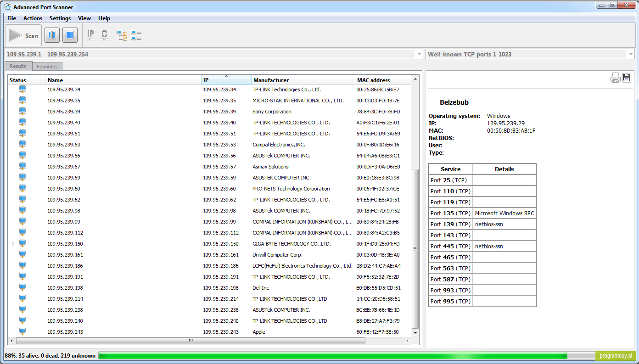
Task: Click the IP toolbar icon
Action: pyautogui.click(x=90, y=35)
